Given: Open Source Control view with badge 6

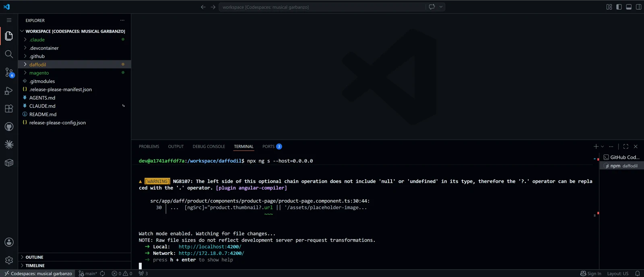Looking at the screenshot, I should [9, 72].
